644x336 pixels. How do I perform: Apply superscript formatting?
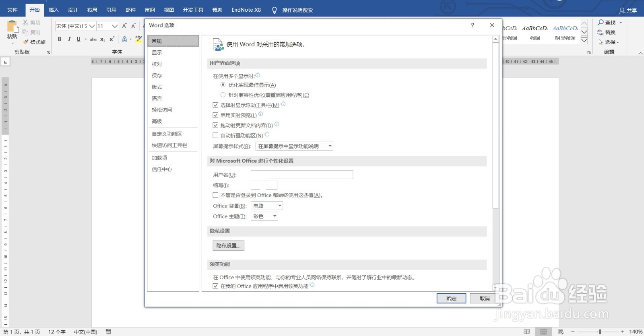(112, 39)
